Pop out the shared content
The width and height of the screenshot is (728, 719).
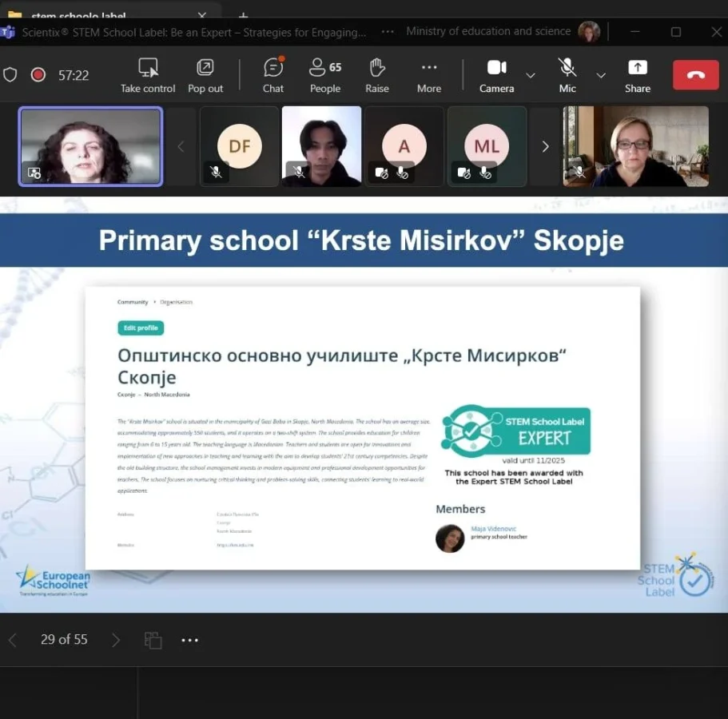pyautogui.click(x=205, y=75)
